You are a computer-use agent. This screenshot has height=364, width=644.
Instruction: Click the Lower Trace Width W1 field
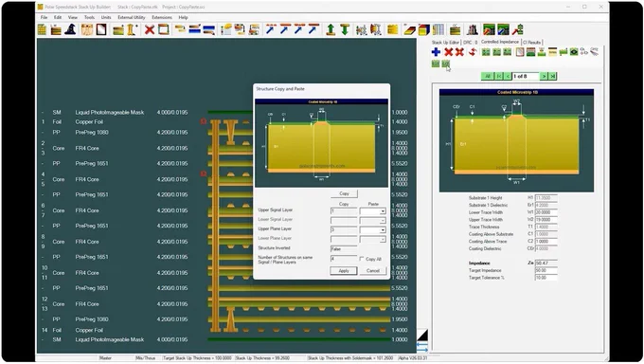[x=546, y=212]
